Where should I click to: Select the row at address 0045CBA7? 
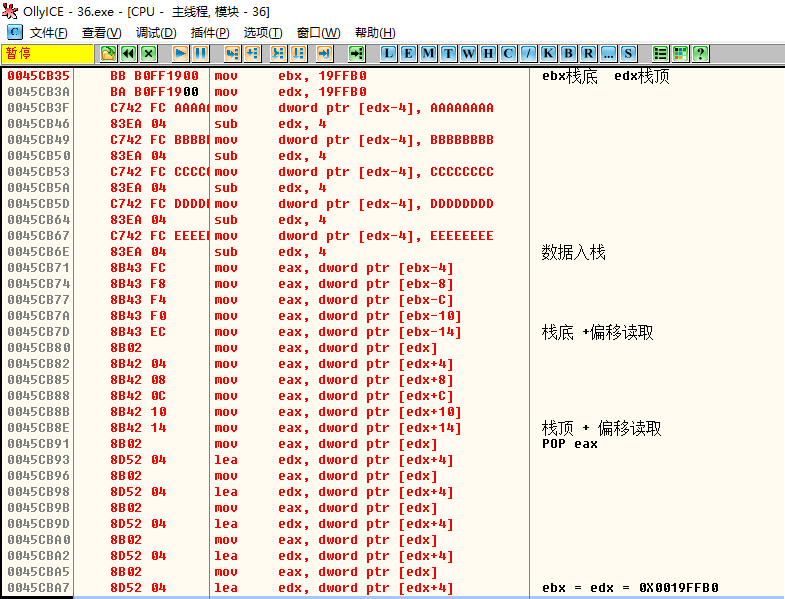[x=38, y=588]
